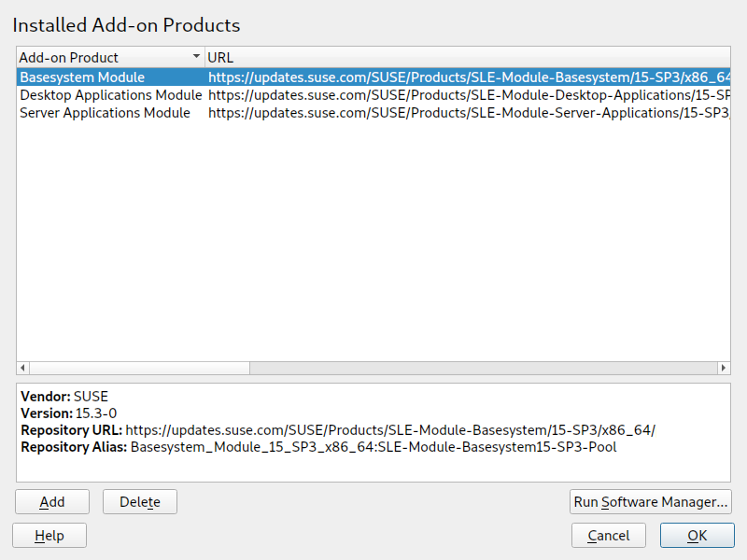Select the Desktop Applications Module entry
This screenshot has width=747, height=560.
tap(110, 95)
